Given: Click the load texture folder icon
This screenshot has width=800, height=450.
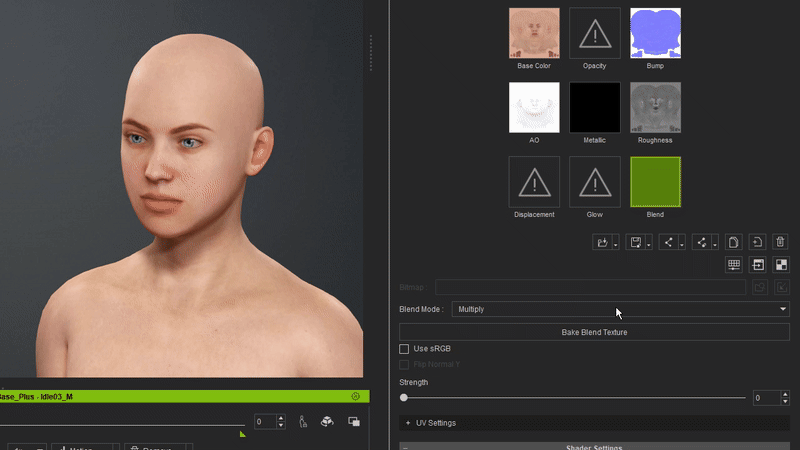Looking at the screenshot, I should pos(602,242).
